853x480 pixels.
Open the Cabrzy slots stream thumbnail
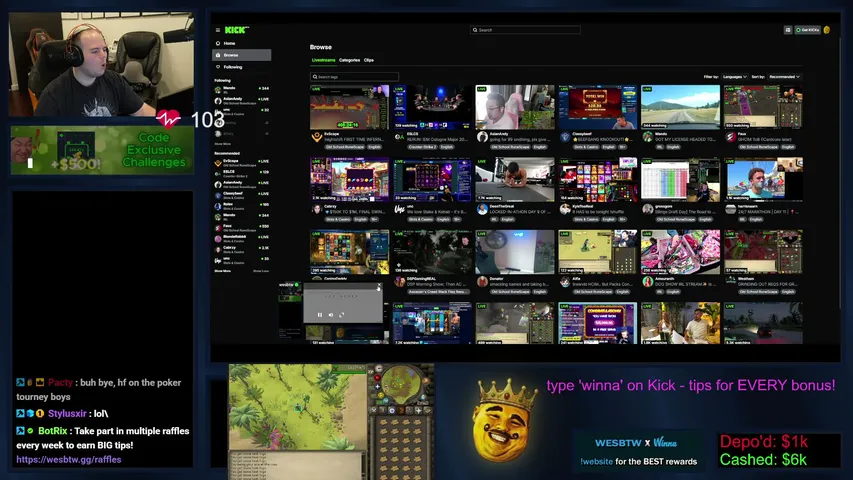click(350, 180)
